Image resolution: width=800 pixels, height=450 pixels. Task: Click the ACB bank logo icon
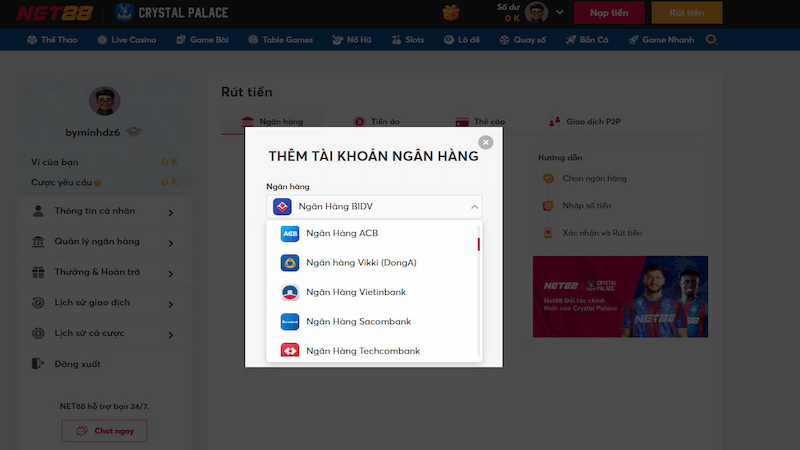point(290,233)
